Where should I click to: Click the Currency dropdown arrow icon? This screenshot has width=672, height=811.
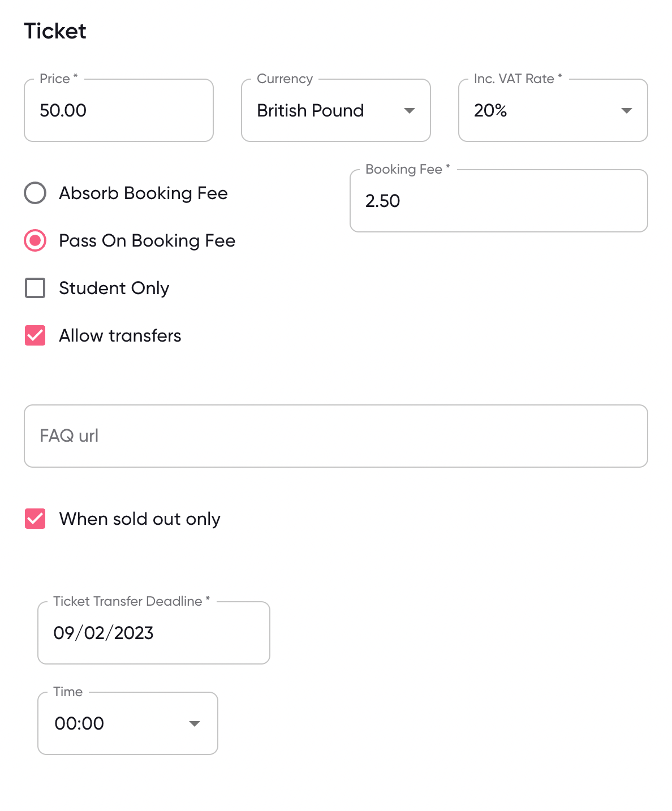(410, 111)
